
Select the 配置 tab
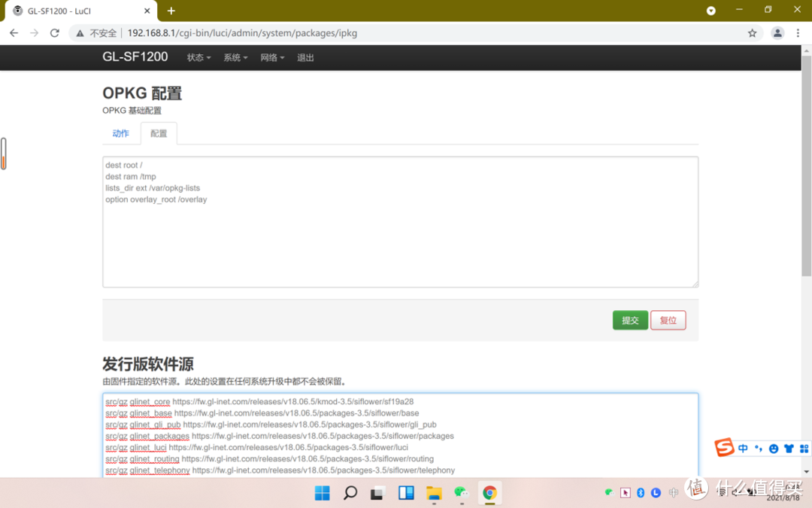[x=159, y=133]
